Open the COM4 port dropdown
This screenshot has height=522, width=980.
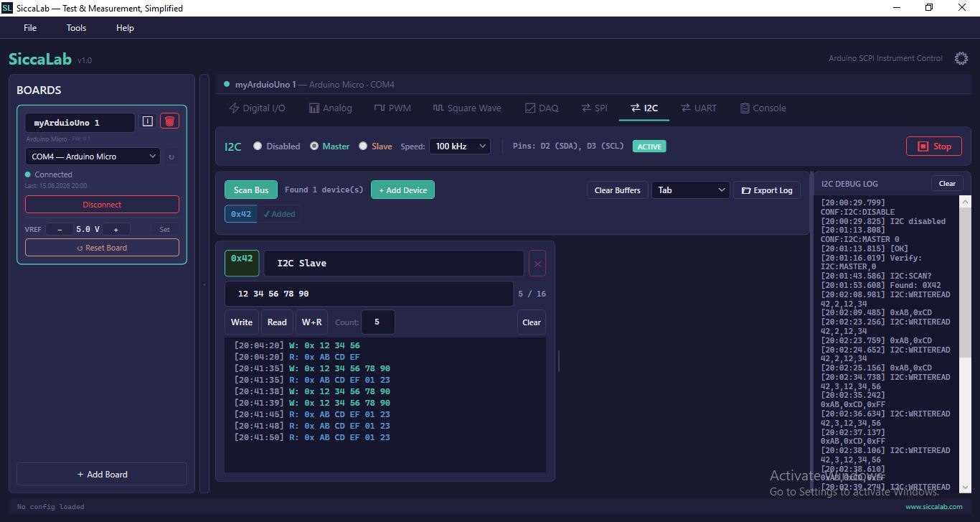(93, 157)
